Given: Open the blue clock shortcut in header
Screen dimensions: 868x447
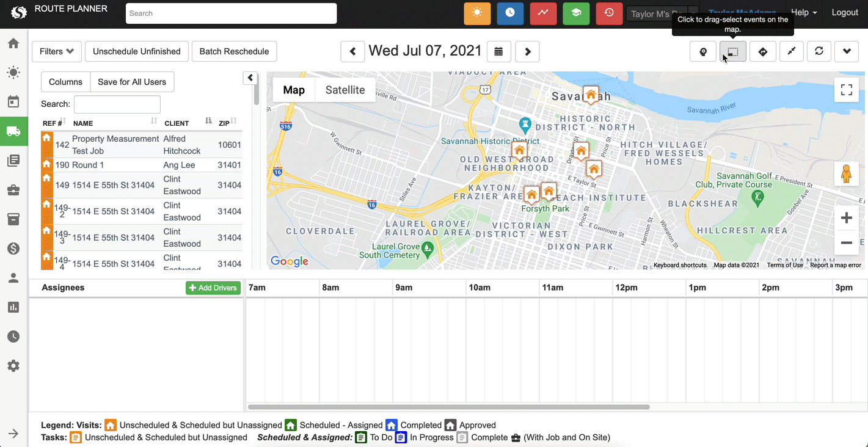Looking at the screenshot, I should pyautogui.click(x=510, y=13).
